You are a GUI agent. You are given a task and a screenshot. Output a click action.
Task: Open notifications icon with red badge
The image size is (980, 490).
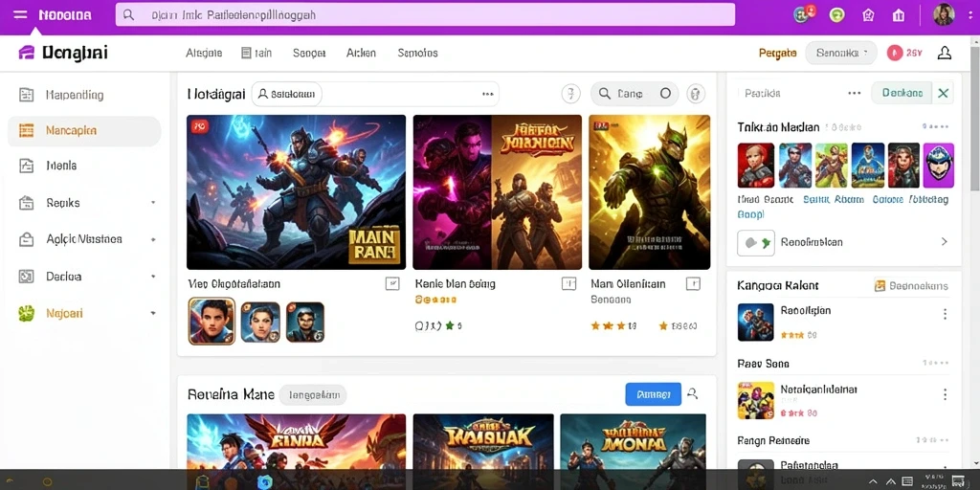pos(804,14)
